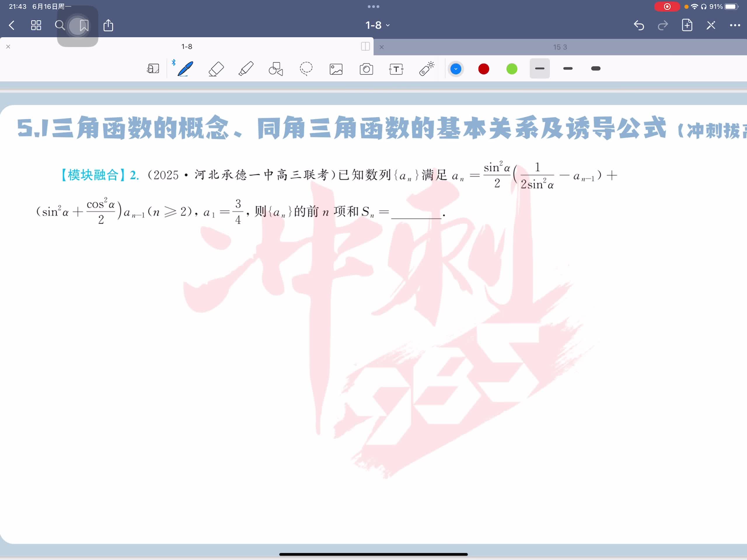This screenshot has height=560, width=747.
Task: Open blue color swatch options
Action: tap(455, 69)
